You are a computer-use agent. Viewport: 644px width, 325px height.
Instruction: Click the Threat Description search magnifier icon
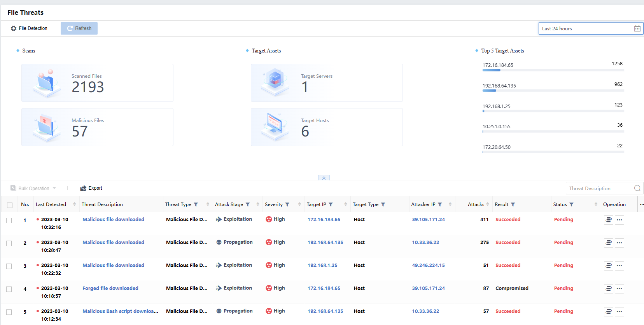point(637,188)
